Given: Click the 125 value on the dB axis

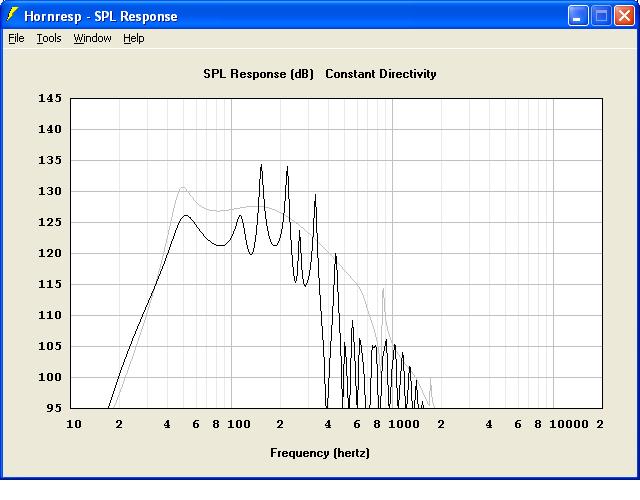Looking at the screenshot, I should [x=50, y=222].
